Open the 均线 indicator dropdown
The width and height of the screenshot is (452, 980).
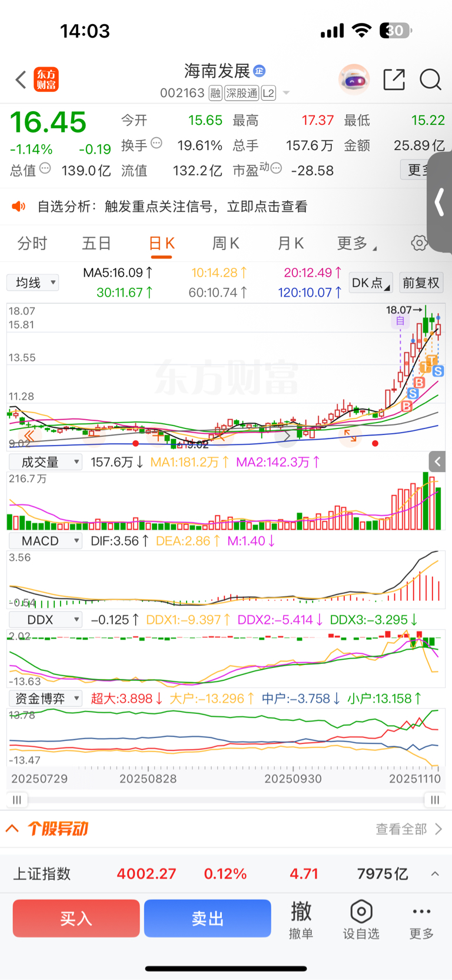click(x=33, y=283)
